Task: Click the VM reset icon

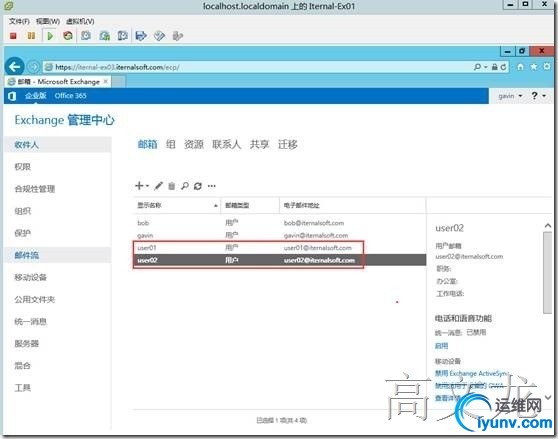Action: click(68, 36)
